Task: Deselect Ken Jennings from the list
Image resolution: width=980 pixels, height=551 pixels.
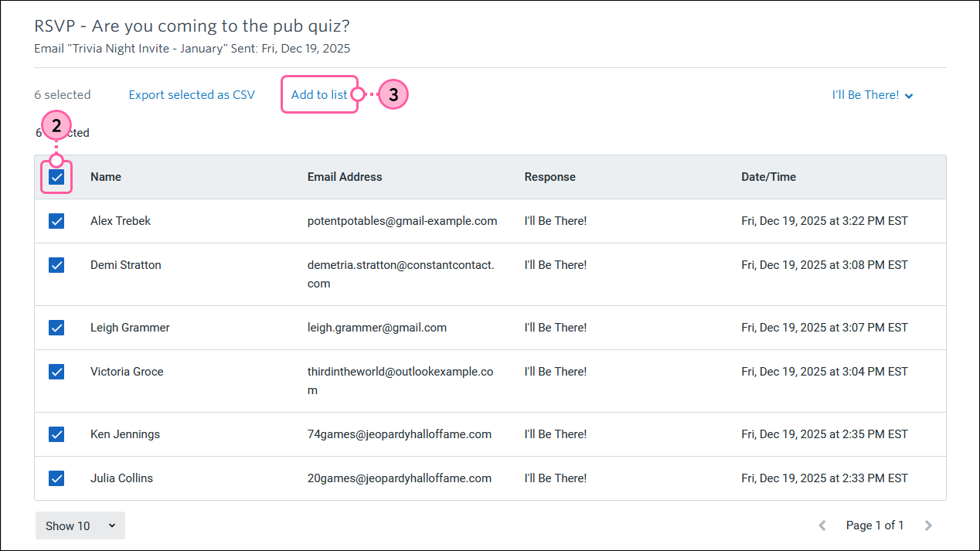Action: 56,434
